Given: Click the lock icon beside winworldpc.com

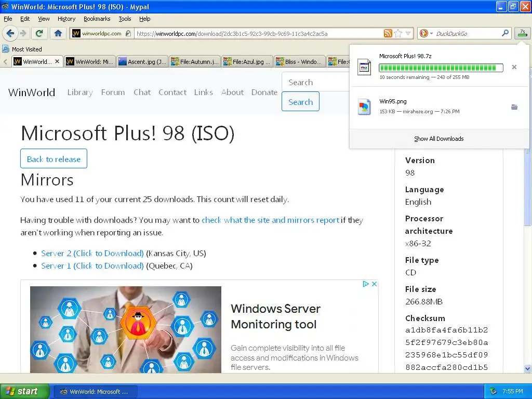Looking at the screenshot, I should coord(128,33).
